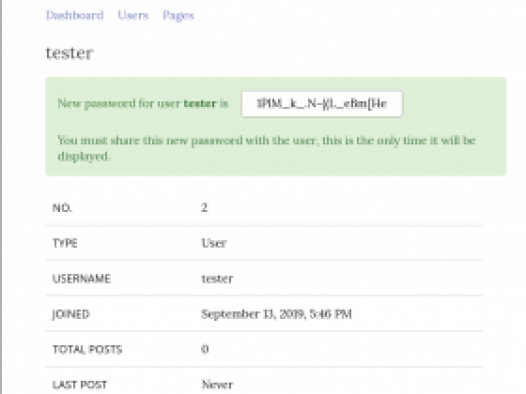Screen dimensions: 526x394
Task: Select the TOTAL POSTS row label
Action: [x=87, y=349]
